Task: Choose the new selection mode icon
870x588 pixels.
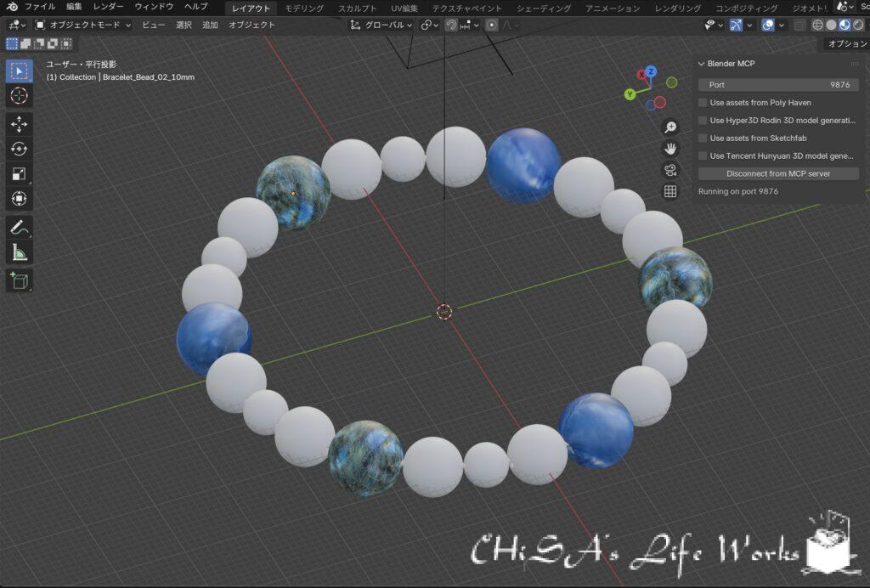Action: tap(12, 43)
